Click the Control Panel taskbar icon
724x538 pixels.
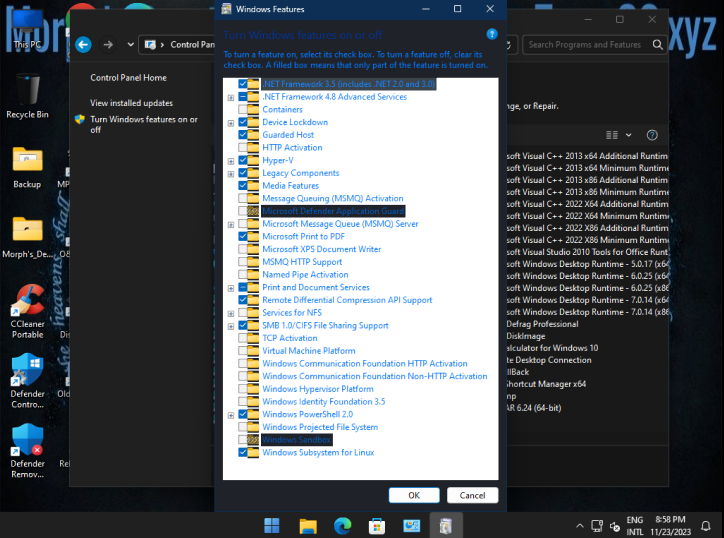click(411, 526)
